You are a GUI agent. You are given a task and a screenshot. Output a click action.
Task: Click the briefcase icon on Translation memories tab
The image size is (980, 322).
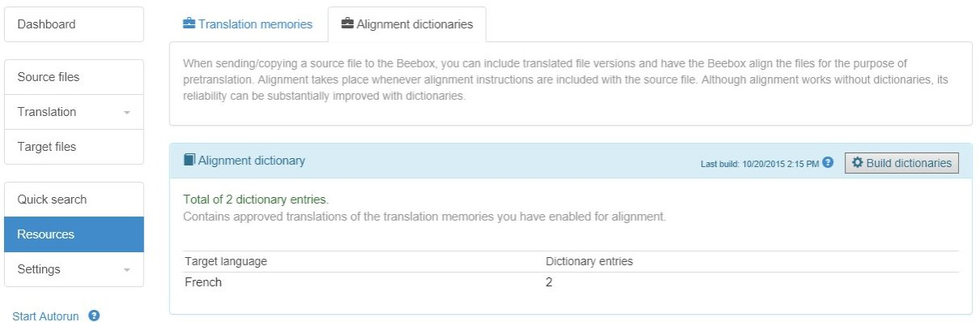(x=189, y=24)
